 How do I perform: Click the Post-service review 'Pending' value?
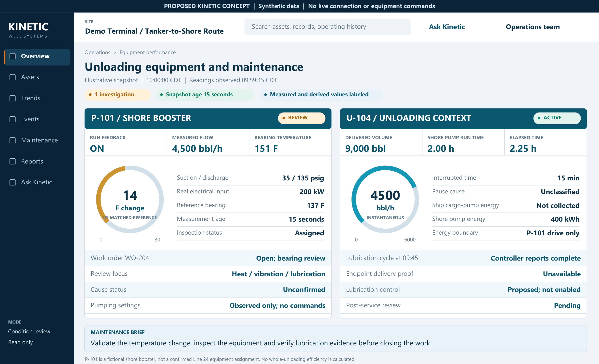point(567,305)
